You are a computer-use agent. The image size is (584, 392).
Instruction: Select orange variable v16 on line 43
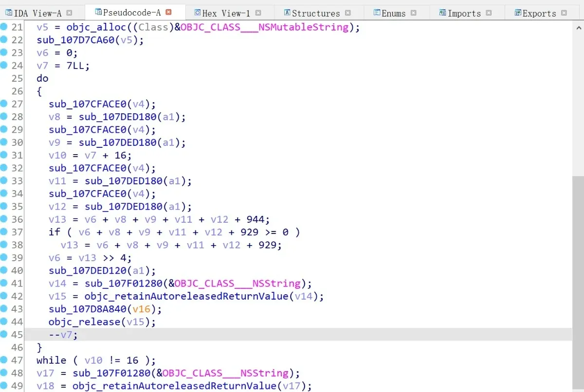141,309
